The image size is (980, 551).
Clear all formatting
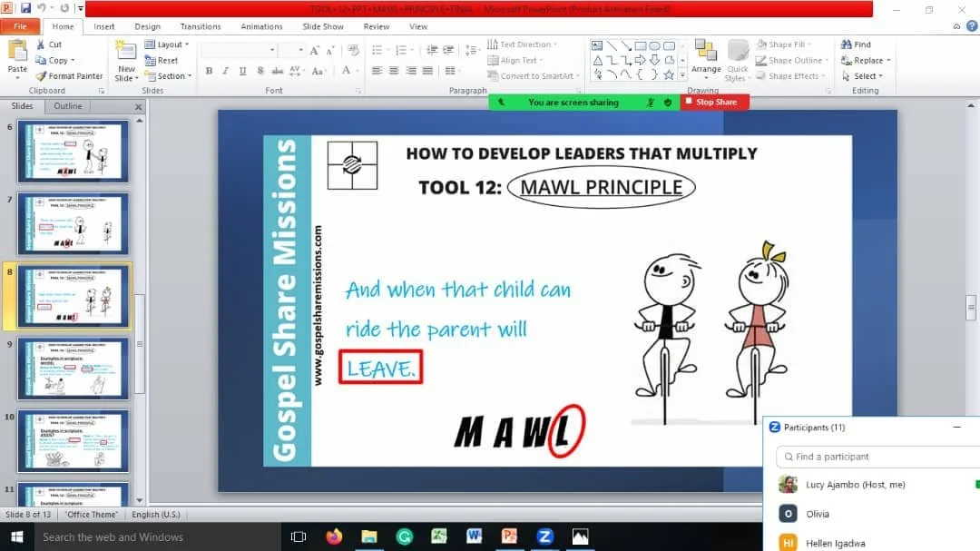353,50
